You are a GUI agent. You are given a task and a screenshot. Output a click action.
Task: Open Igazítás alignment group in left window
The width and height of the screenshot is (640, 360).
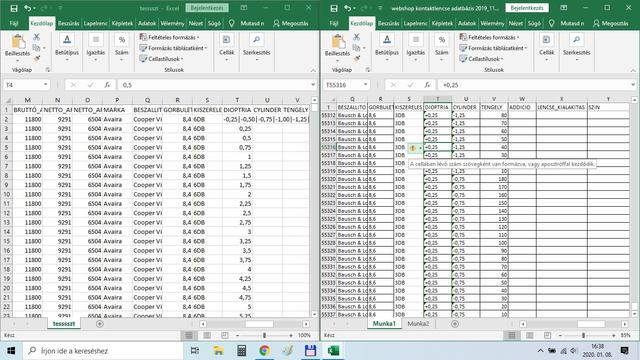96,48
